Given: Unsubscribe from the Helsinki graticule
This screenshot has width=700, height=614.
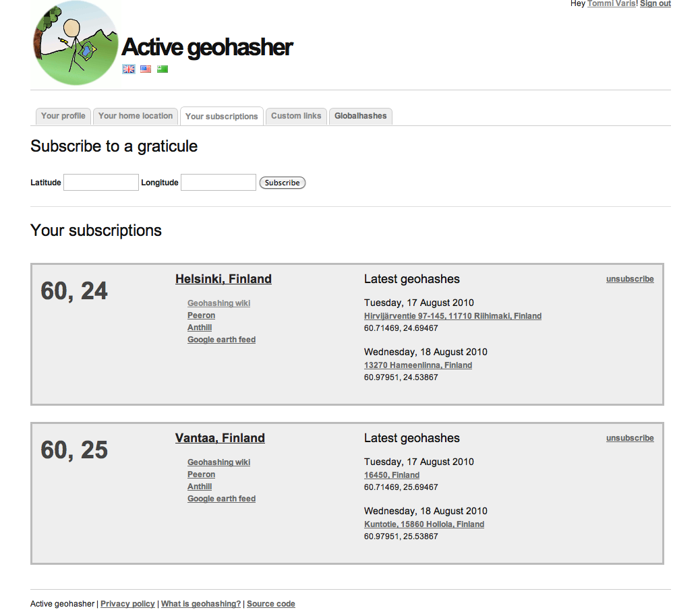Looking at the screenshot, I should [630, 279].
